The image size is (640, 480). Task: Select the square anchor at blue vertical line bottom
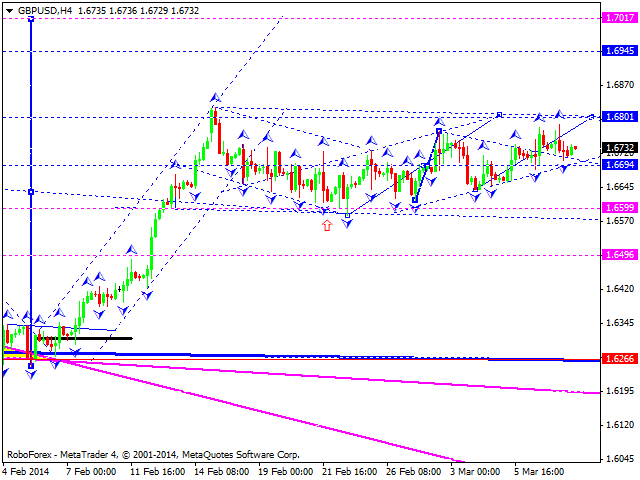pyautogui.click(x=31, y=366)
